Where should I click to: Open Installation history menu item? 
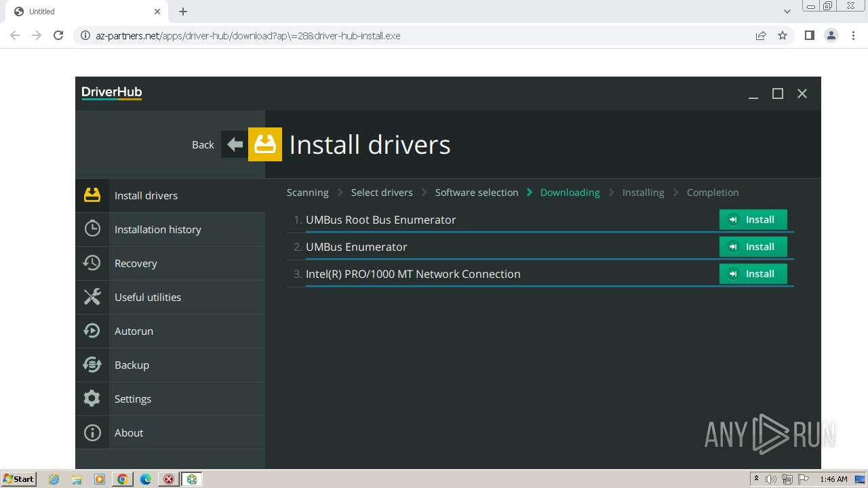point(170,229)
